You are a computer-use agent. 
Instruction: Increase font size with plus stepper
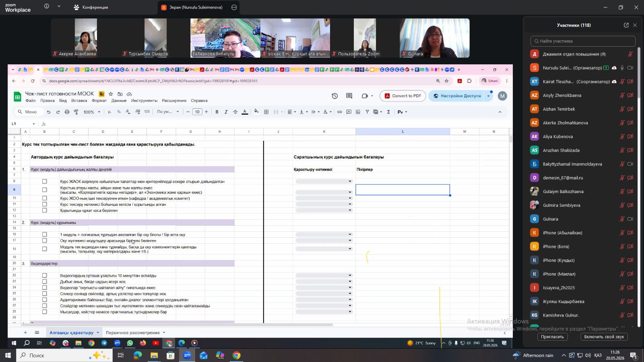(x=206, y=112)
